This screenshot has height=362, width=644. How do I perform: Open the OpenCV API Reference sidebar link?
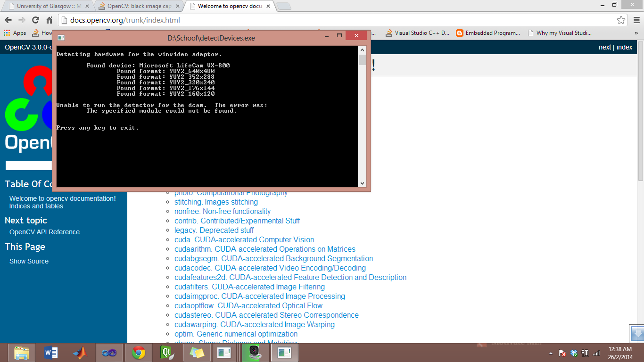[x=45, y=232]
